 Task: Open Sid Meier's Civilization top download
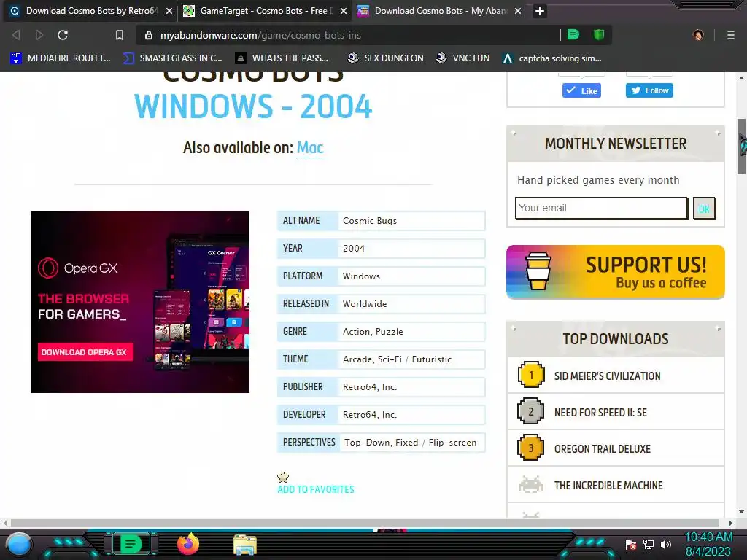[608, 376]
